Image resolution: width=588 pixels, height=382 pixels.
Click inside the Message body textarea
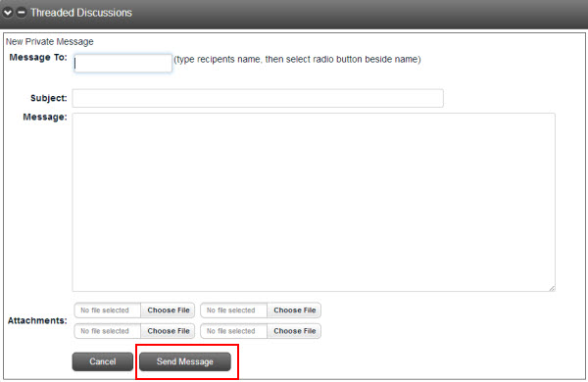tap(314, 202)
